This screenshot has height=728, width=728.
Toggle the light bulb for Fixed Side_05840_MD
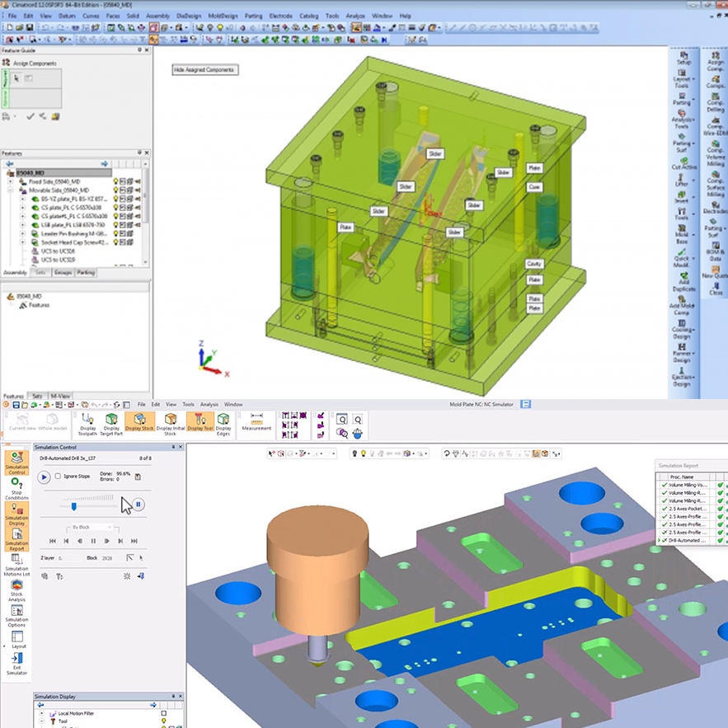pos(115,181)
